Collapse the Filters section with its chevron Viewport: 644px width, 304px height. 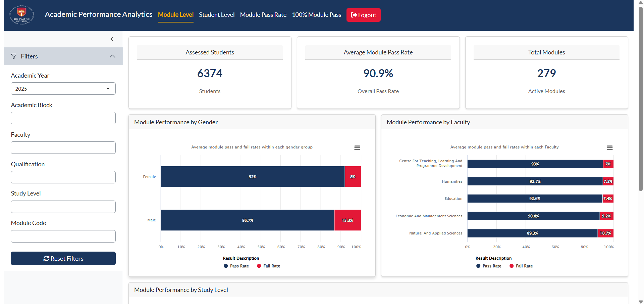pyautogui.click(x=112, y=56)
